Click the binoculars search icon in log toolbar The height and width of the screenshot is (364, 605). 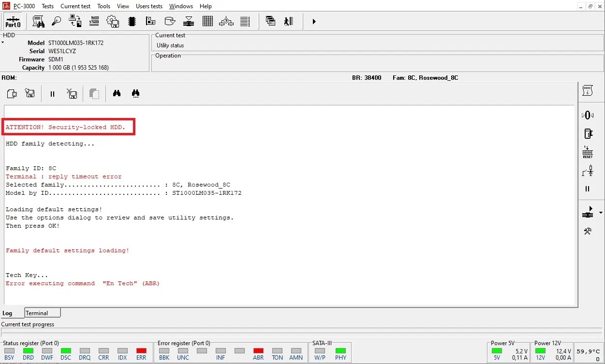[117, 94]
